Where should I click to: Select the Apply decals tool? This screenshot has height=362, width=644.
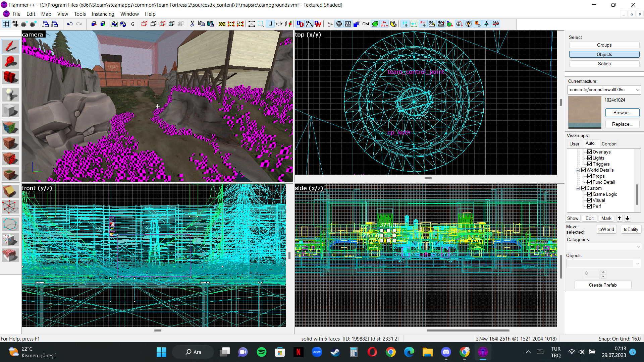point(10,159)
